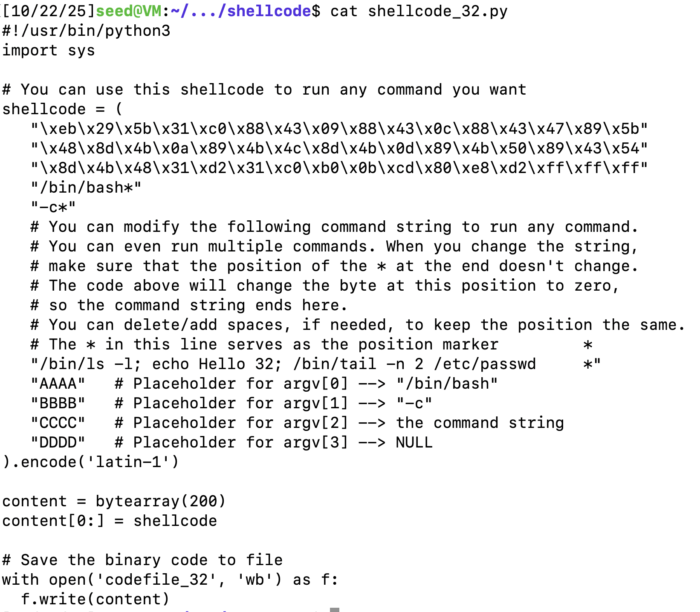Click the 'import sys' line
The image size is (700, 612).
pyautogui.click(x=49, y=50)
